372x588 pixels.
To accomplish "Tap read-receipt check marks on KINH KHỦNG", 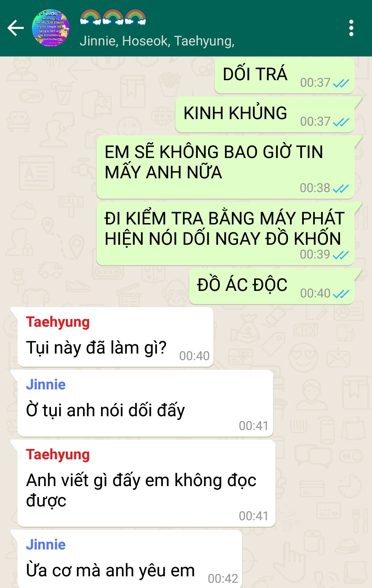I will (x=341, y=122).
